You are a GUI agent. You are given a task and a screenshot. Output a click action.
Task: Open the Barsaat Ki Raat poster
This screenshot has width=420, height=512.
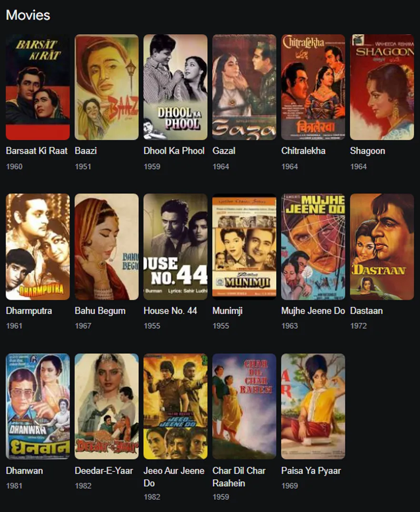(38, 87)
